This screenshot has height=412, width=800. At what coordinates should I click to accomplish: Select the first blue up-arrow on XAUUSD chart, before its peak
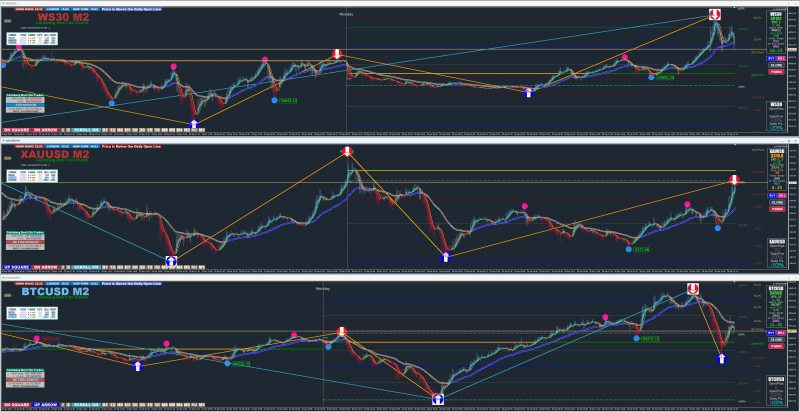[171, 261]
